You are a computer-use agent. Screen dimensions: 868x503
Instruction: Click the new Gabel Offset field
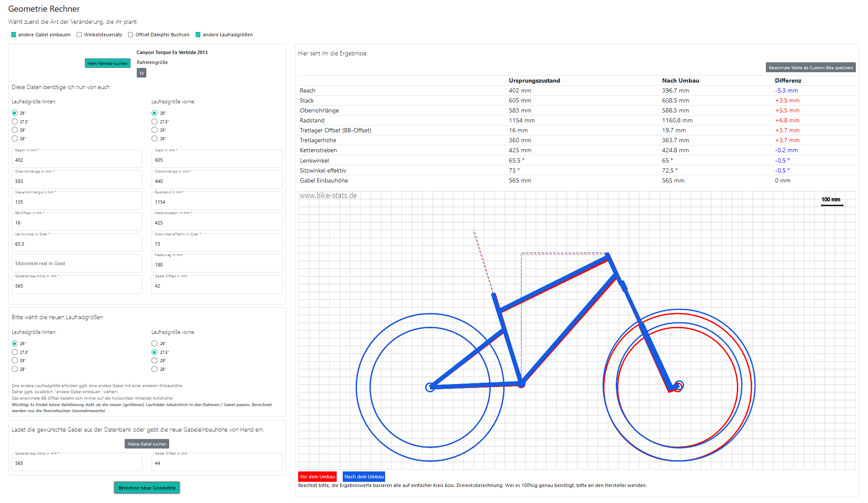(217, 462)
